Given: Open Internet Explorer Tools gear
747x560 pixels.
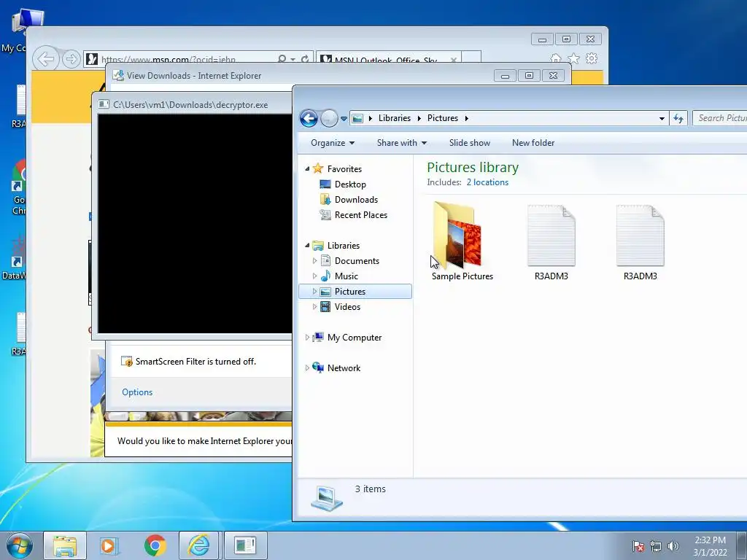Looking at the screenshot, I should [592, 58].
